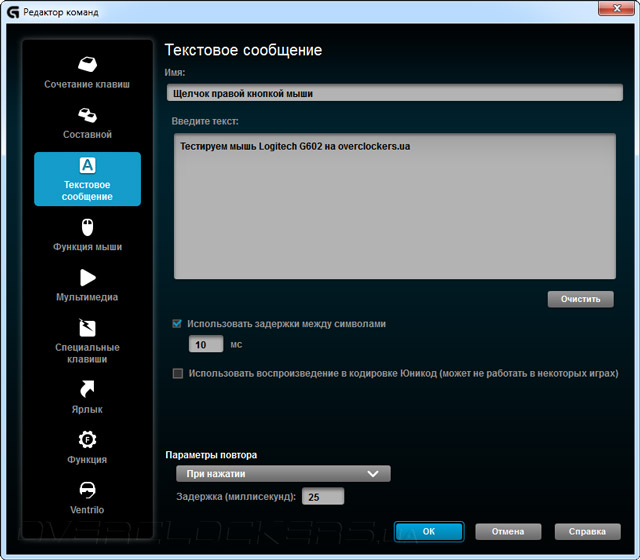Screen dimensions: 640x560
Task: Open the Составной category label
Action: 87,135
